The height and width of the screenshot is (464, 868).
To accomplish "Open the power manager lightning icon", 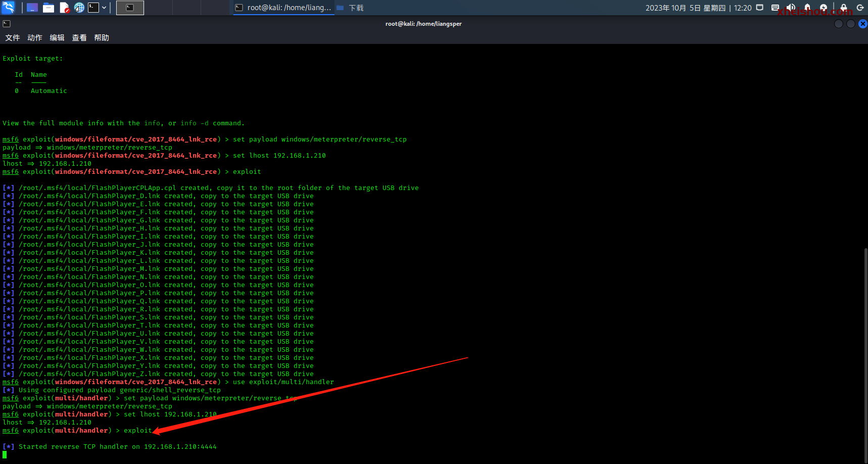I will 824,8.
